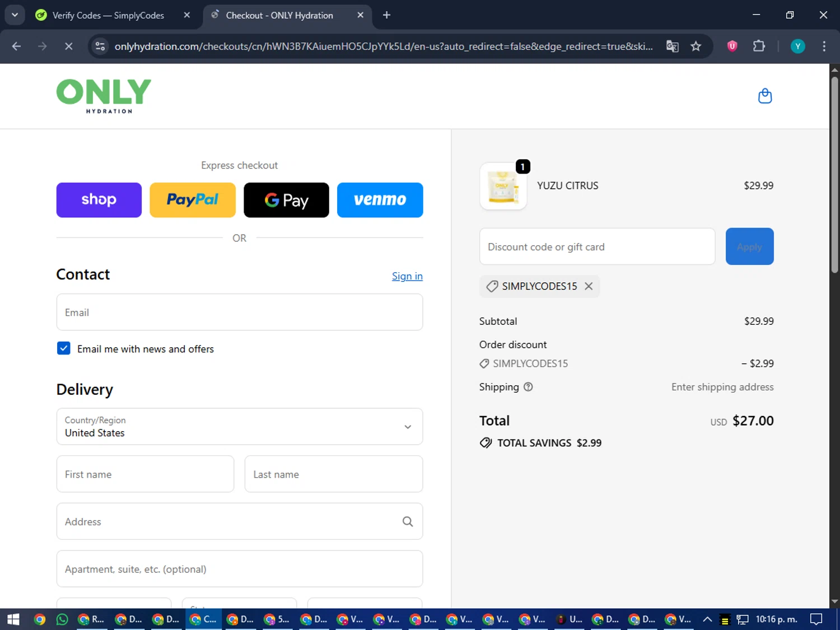The width and height of the screenshot is (840, 630).
Task: Click the site information icon in the address bar
Action: [x=100, y=46]
